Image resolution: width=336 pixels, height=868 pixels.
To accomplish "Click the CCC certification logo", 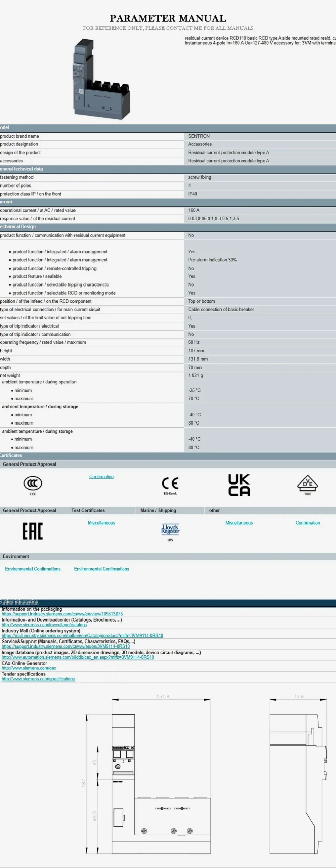I will pyautogui.click(x=33, y=485).
